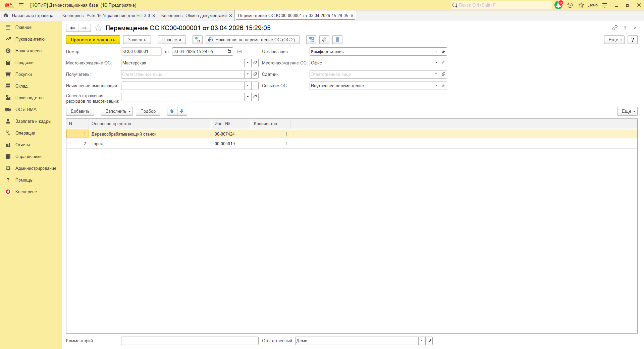Expand Мастерская location dropdown
644x349 pixels.
[248, 63]
